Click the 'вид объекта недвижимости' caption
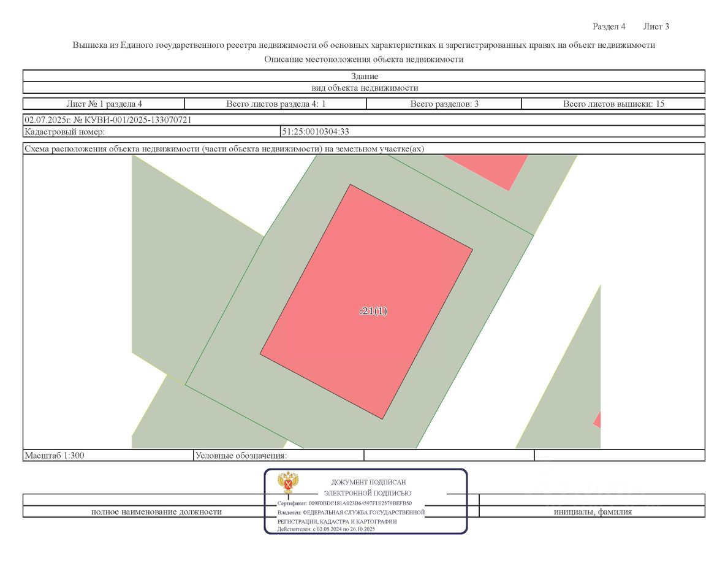Image resolution: width=728 pixels, height=563 pixels. (x=364, y=87)
